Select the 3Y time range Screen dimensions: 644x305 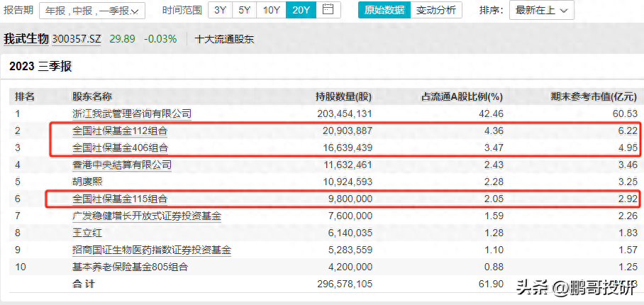point(220,10)
